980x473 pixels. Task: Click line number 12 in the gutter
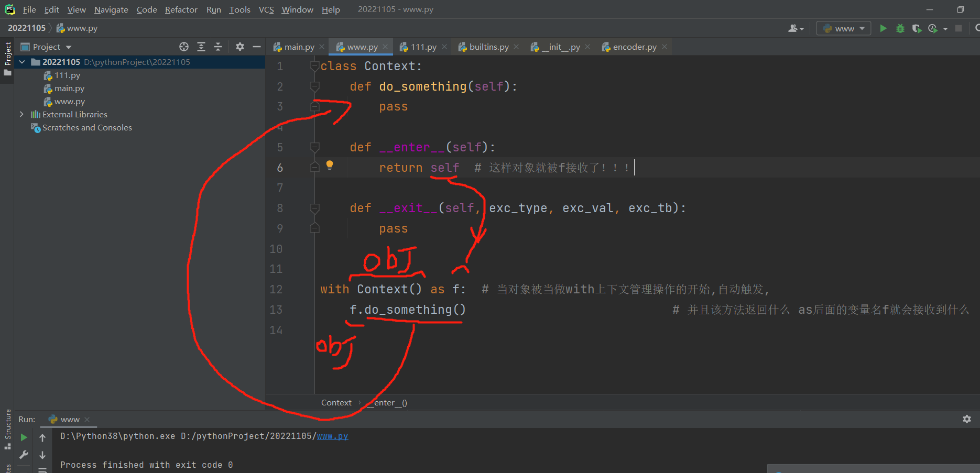click(x=276, y=289)
